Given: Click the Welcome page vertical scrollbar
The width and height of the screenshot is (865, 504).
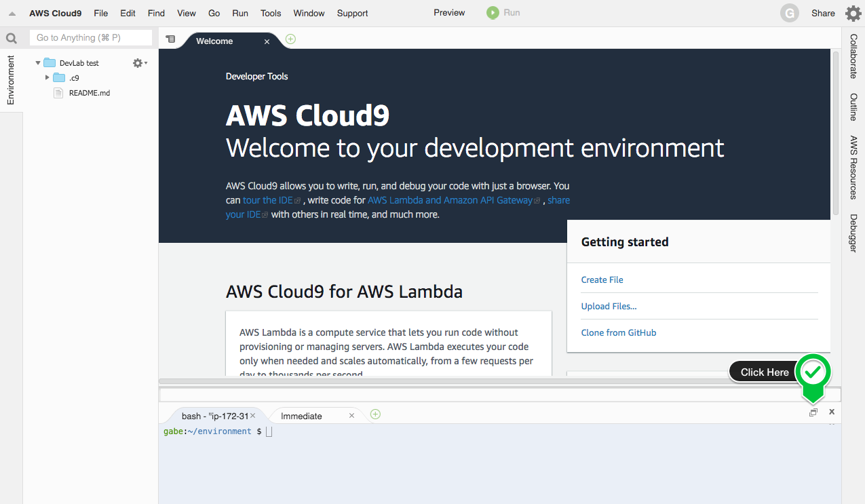Looking at the screenshot, I should (x=836, y=132).
